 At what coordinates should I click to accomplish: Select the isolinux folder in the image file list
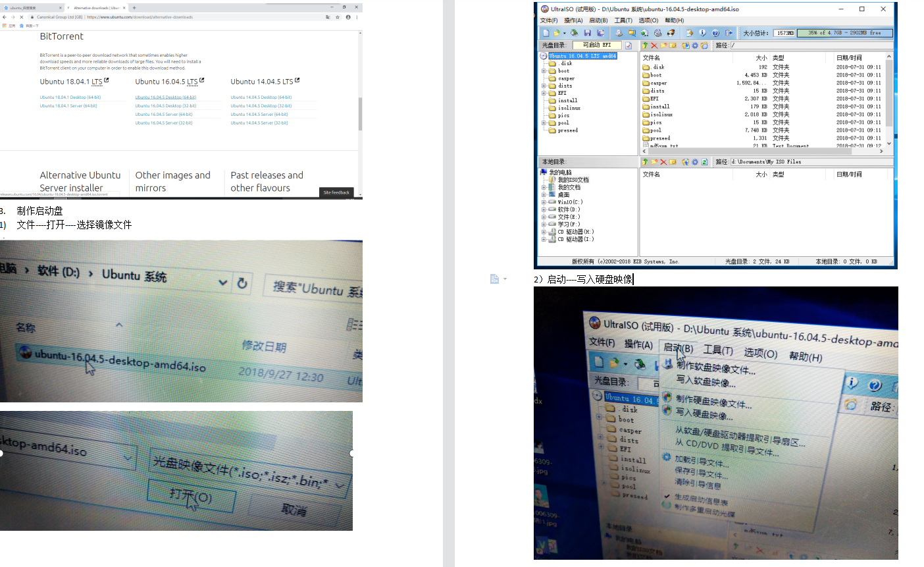(657, 115)
